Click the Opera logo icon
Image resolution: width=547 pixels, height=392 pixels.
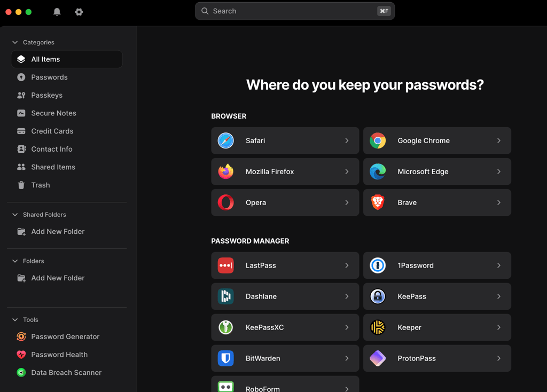(x=226, y=202)
